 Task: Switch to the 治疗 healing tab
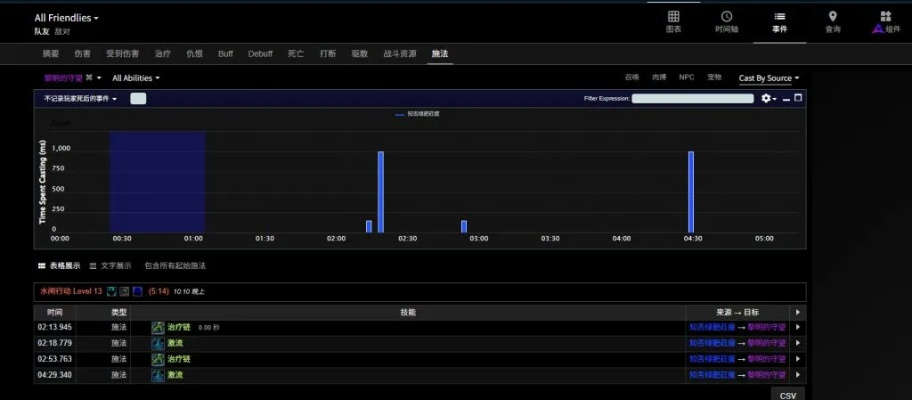162,53
